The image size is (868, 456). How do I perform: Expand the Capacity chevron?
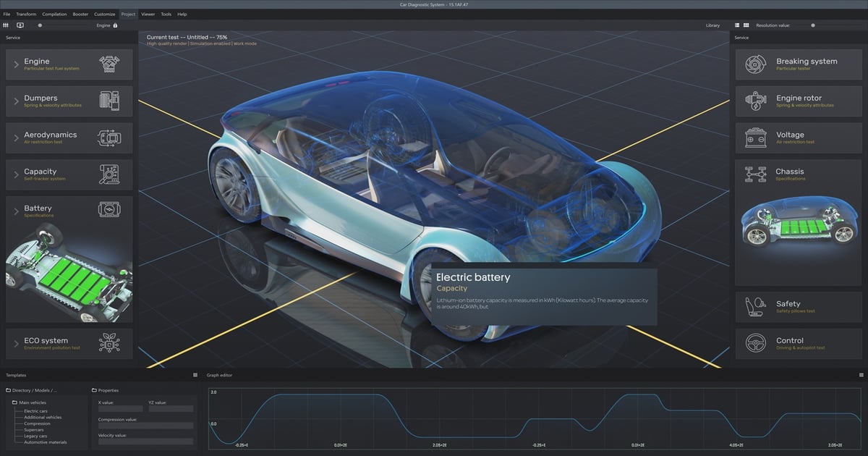pyautogui.click(x=16, y=174)
